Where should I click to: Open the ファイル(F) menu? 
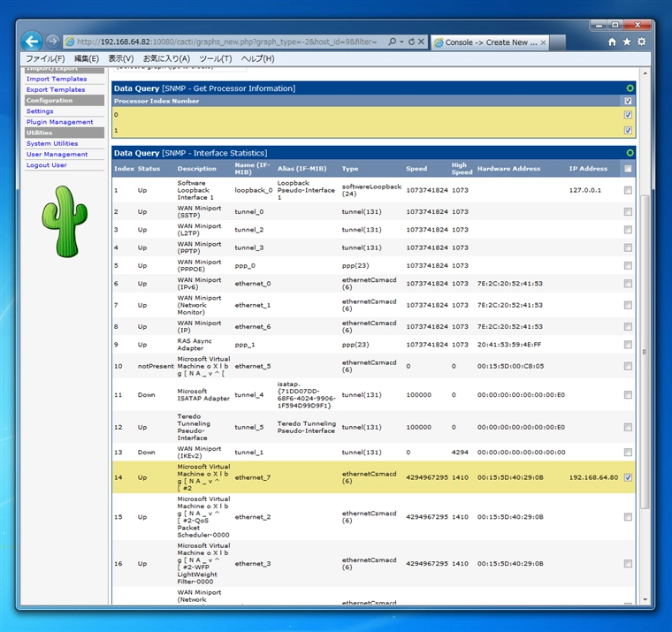point(45,58)
